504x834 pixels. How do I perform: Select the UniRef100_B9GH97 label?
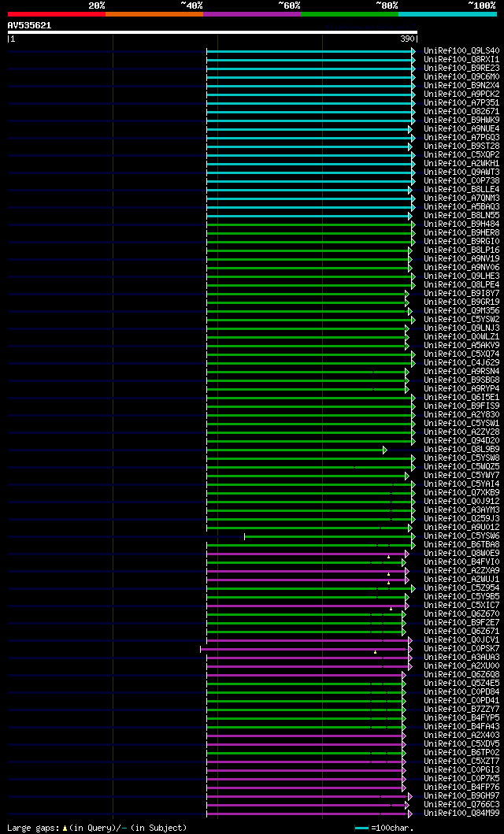click(x=462, y=796)
